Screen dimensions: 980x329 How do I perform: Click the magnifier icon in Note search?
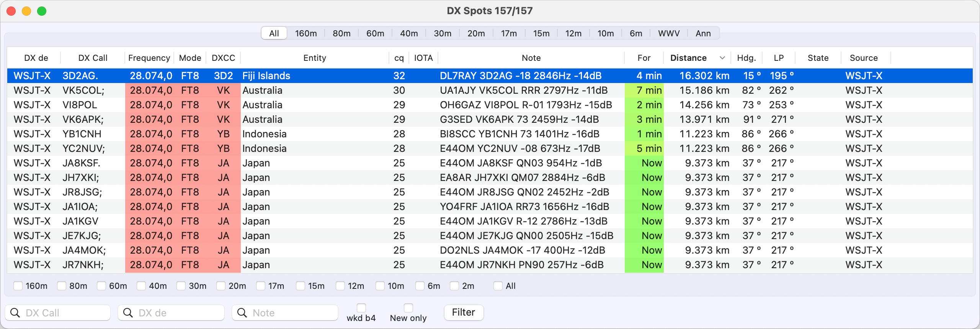click(242, 313)
